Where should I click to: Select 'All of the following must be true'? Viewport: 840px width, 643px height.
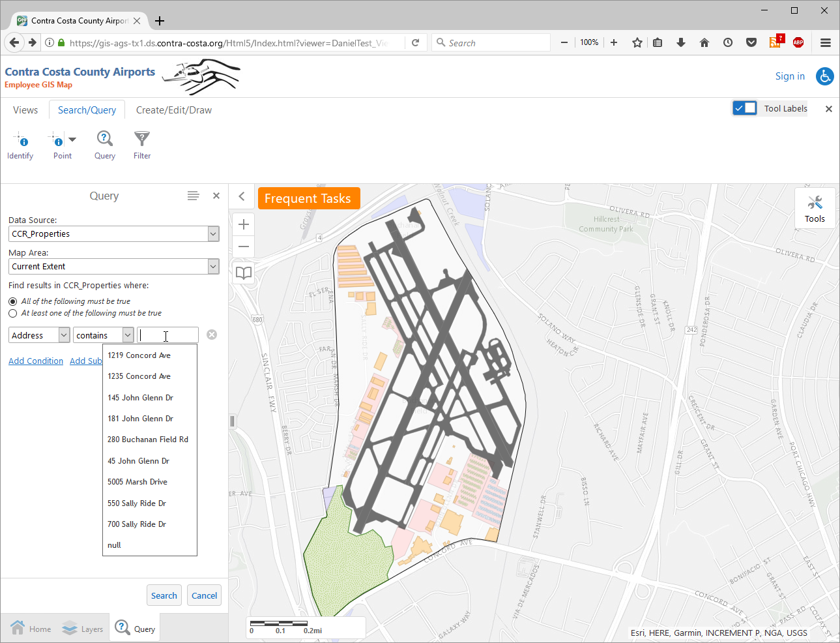click(x=13, y=301)
